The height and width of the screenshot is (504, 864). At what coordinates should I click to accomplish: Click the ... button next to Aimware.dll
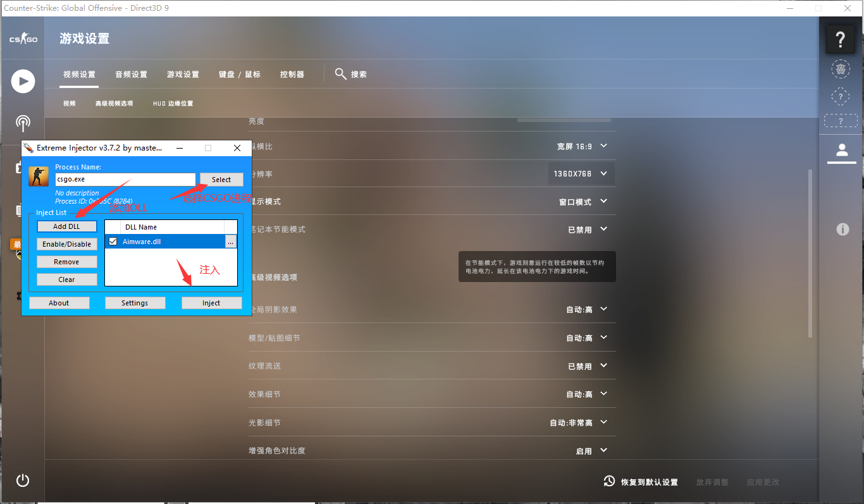pos(230,242)
